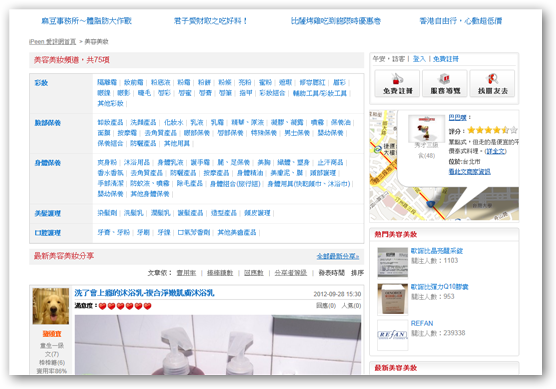Open the 香水香氛 subcategory

click(111, 173)
